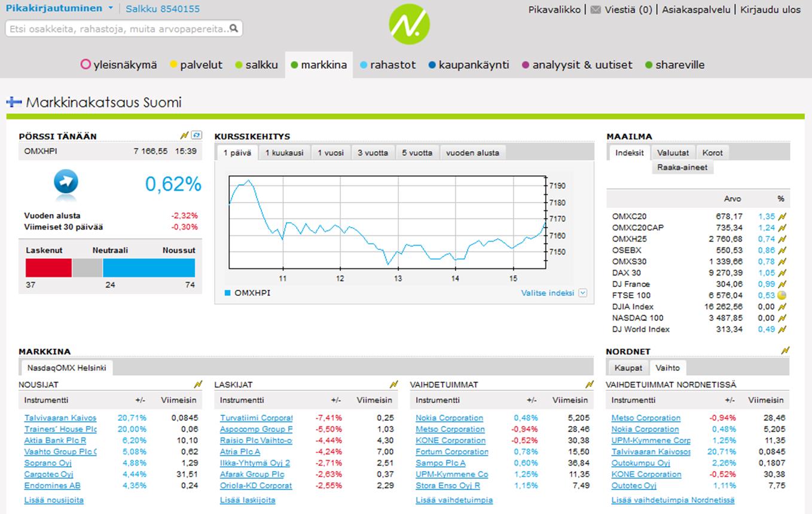812x514 pixels.
Task: Click the bolt icon in Vaihdetuimmat header
Action: tap(590, 384)
